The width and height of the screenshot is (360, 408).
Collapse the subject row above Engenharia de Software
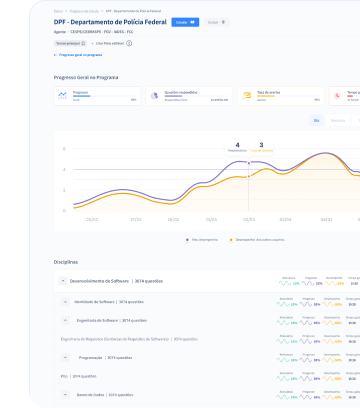click(x=65, y=302)
